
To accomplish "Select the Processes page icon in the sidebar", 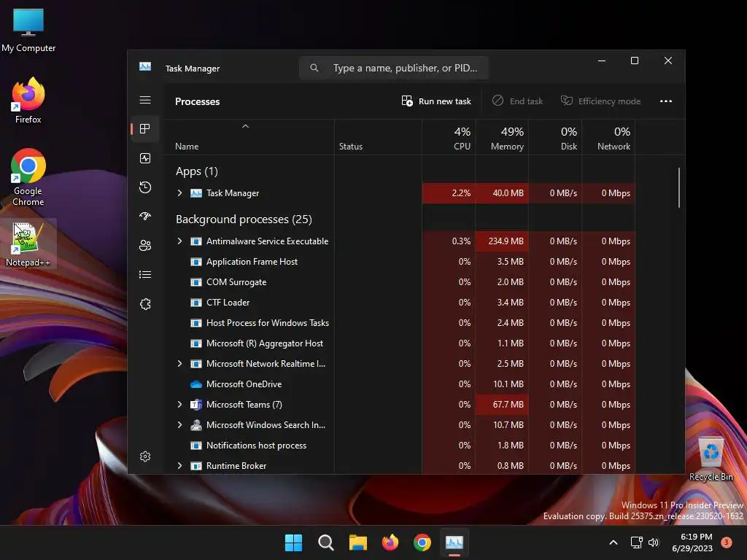I will (145, 128).
